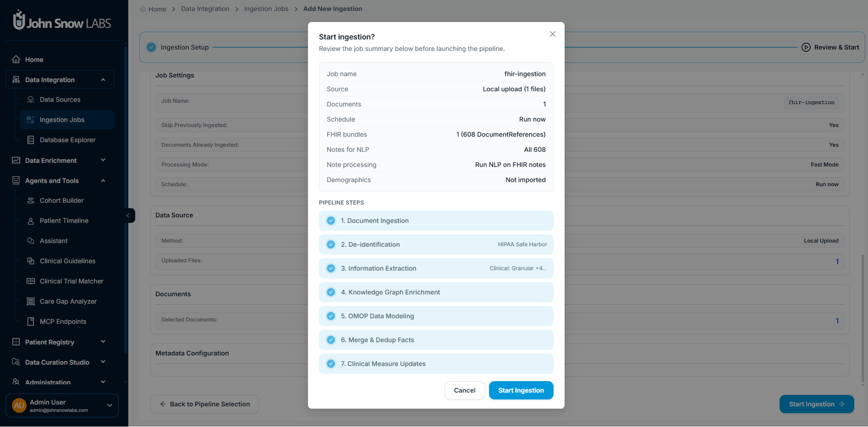Collapse the Data Integration chevron
The width and height of the screenshot is (868, 427).
click(103, 80)
